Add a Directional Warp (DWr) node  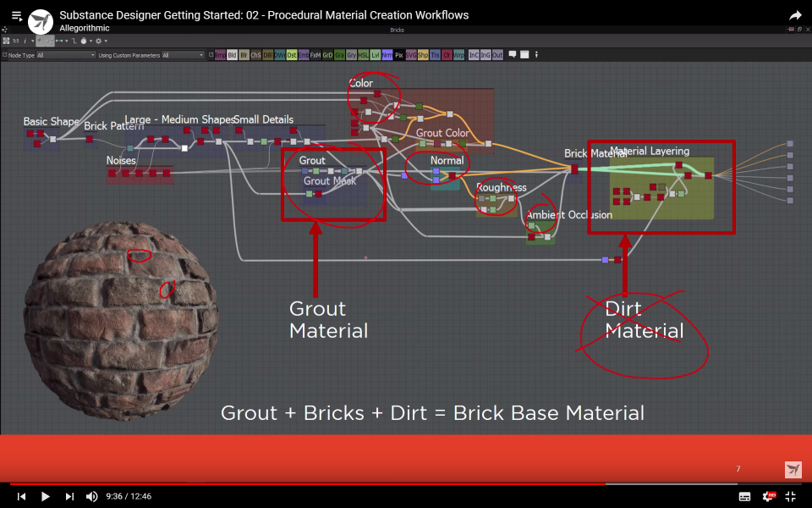click(280, 55)
